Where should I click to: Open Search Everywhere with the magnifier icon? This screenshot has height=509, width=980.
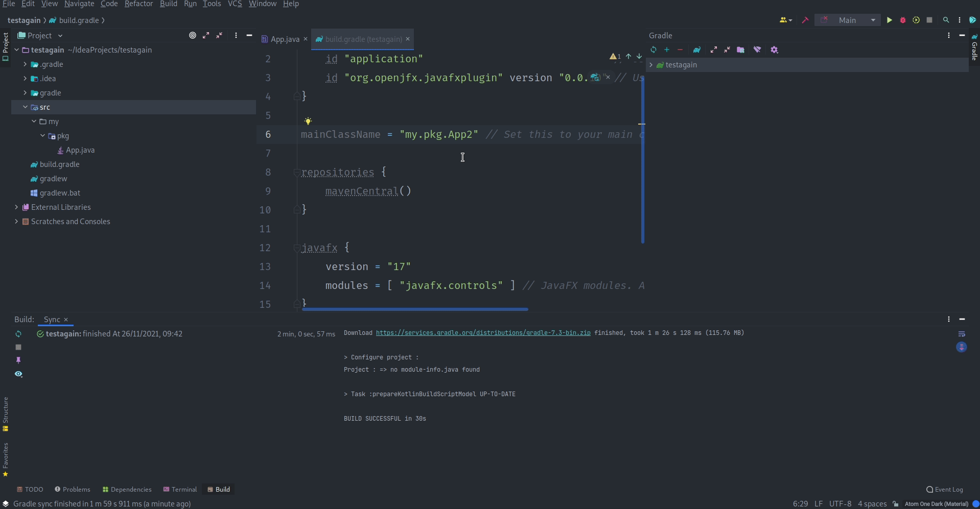[x=946, y=20]
